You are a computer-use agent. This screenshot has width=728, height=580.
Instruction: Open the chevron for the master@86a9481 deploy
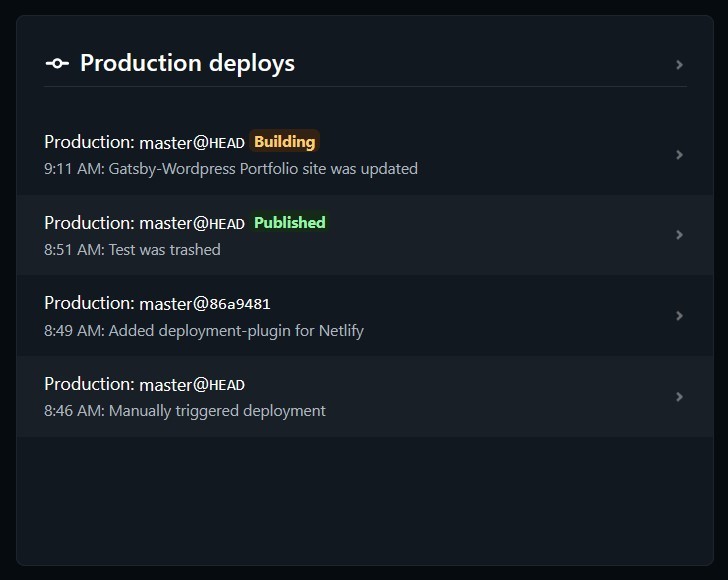679,316
